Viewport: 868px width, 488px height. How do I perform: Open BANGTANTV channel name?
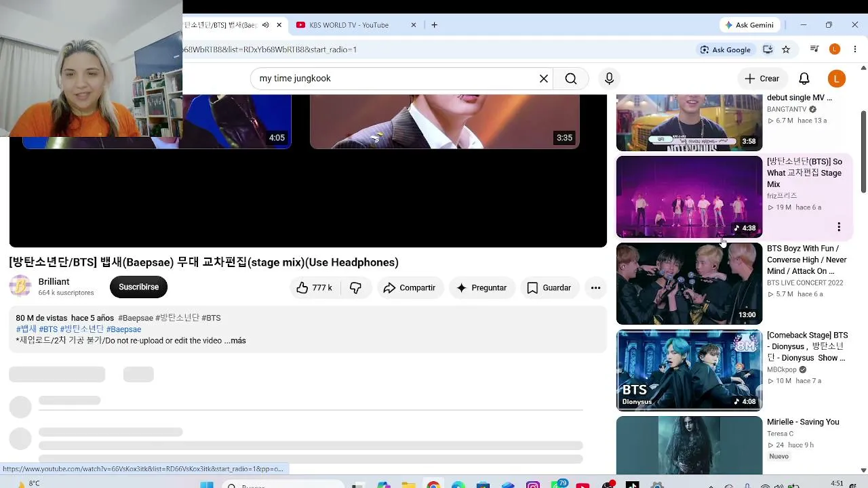point(787,109)
